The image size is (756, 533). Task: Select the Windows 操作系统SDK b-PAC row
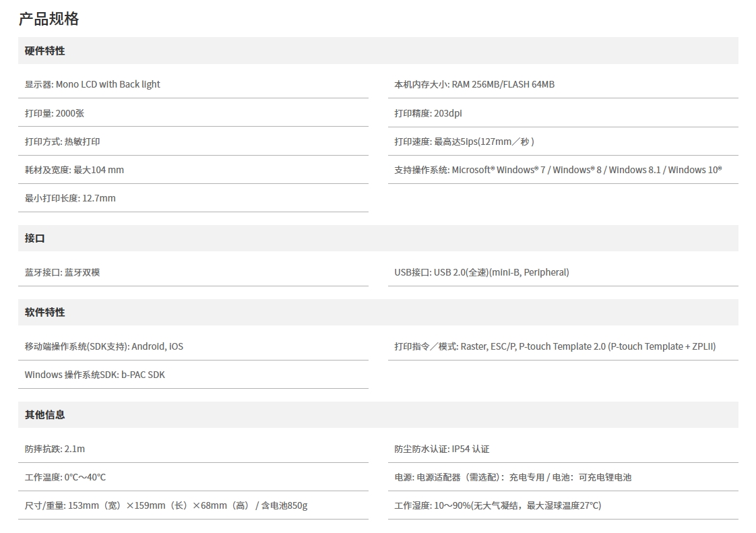94,375
